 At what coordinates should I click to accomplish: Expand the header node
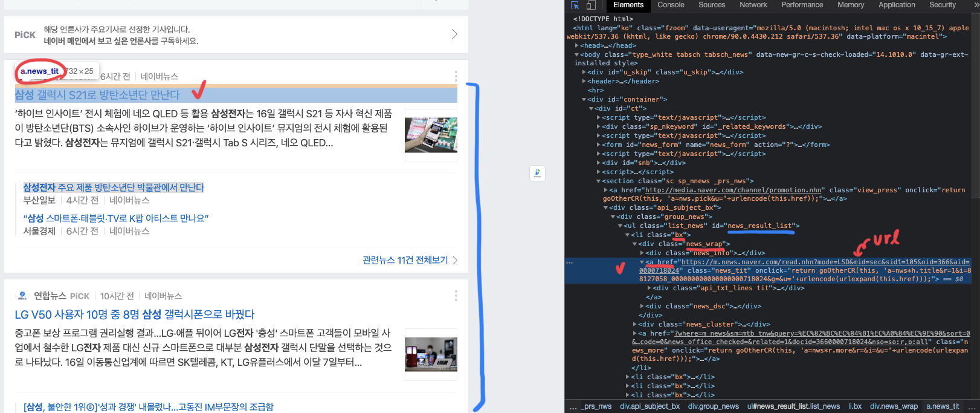pyautogui.click(x=584, y=81)
